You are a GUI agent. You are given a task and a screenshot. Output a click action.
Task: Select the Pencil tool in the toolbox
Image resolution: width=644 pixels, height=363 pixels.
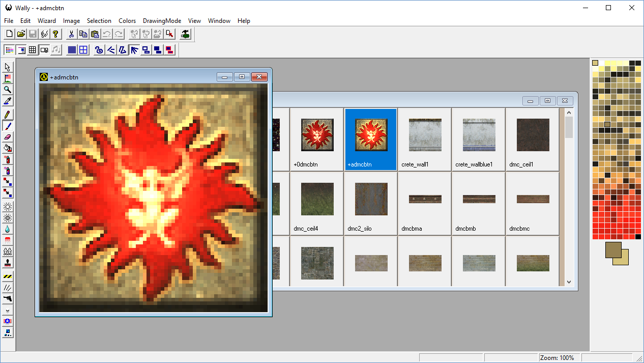pos(8,115)
